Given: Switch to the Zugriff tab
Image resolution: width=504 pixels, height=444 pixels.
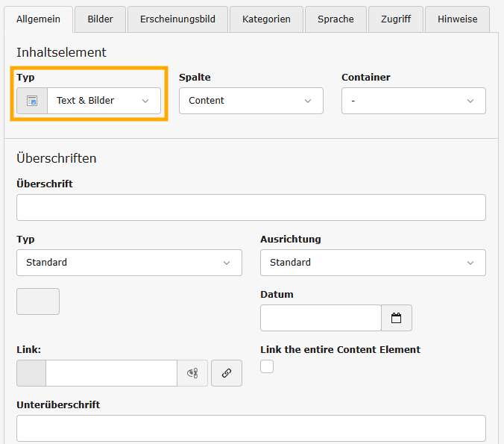Looking at the screenshot, I should 395,19.
